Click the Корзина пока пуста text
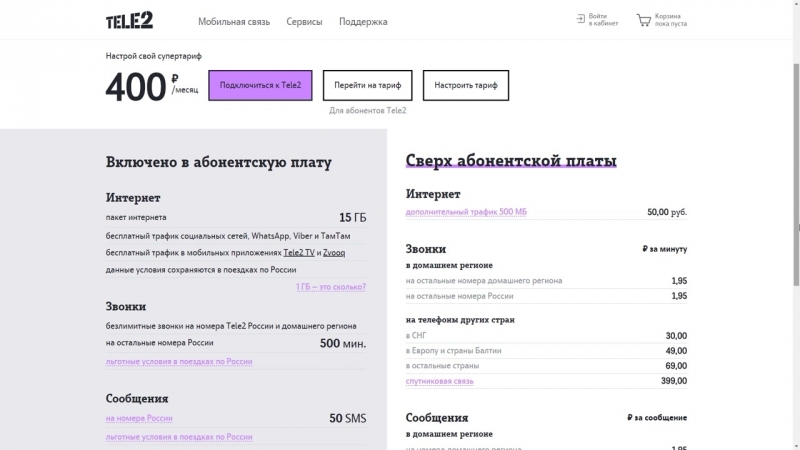The image size is (800, 450). tap(671, 20)
